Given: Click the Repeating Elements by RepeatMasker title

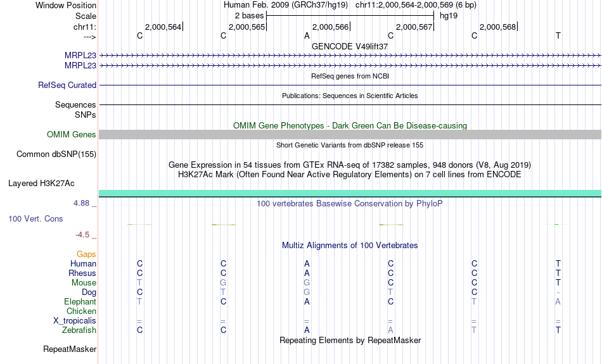Looking at the screenshot, I should tap(350, 341).
